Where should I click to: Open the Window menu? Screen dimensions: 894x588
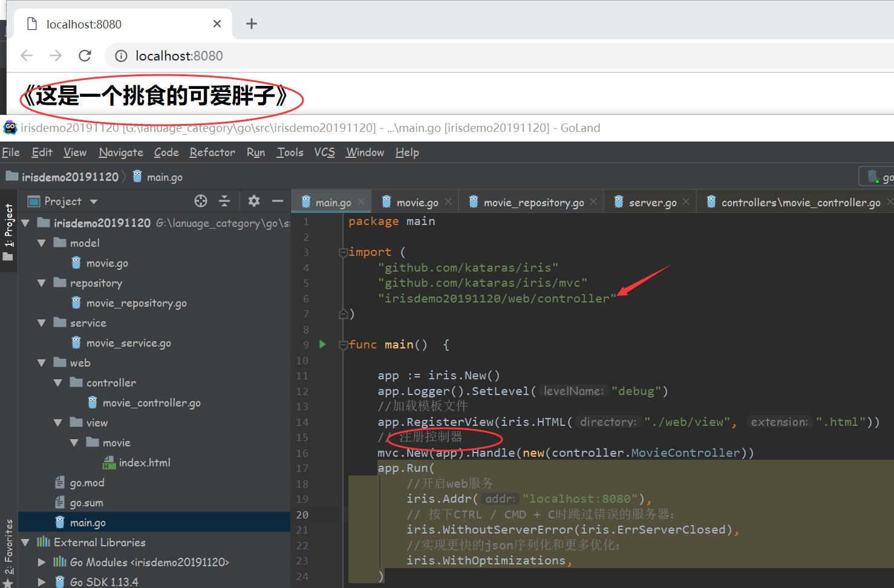click(x=365, y=152)
